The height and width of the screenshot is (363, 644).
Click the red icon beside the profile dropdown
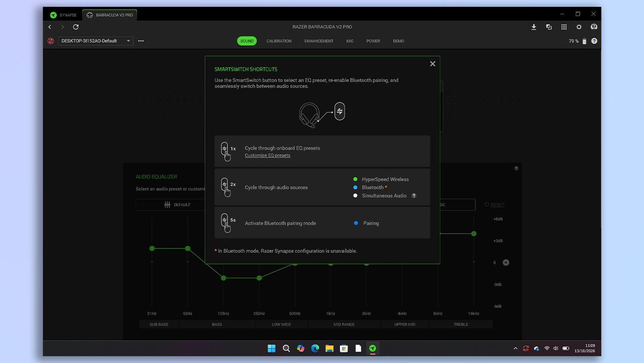click(x=51, y=41)
